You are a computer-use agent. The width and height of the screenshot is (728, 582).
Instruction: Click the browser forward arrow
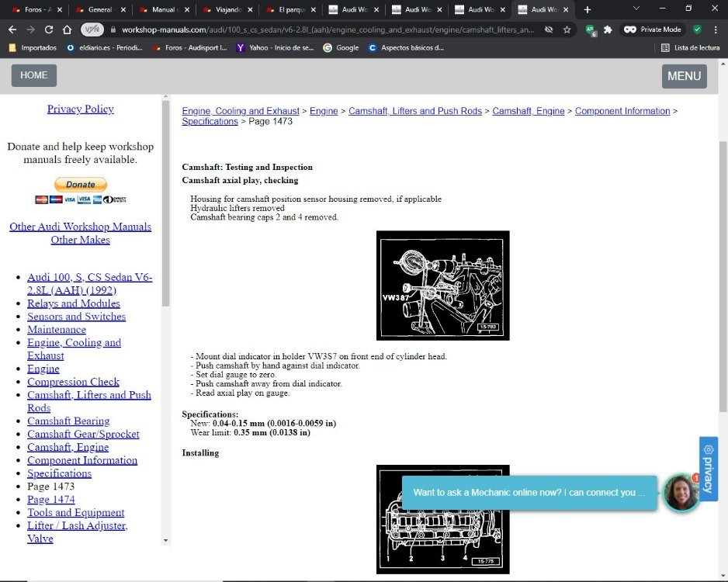click(x=30, y=29)
